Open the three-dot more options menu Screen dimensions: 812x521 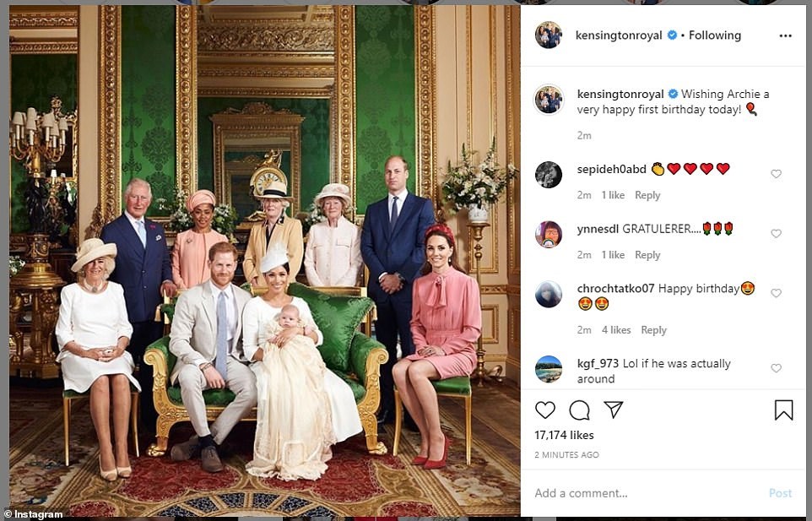(785, 35)
